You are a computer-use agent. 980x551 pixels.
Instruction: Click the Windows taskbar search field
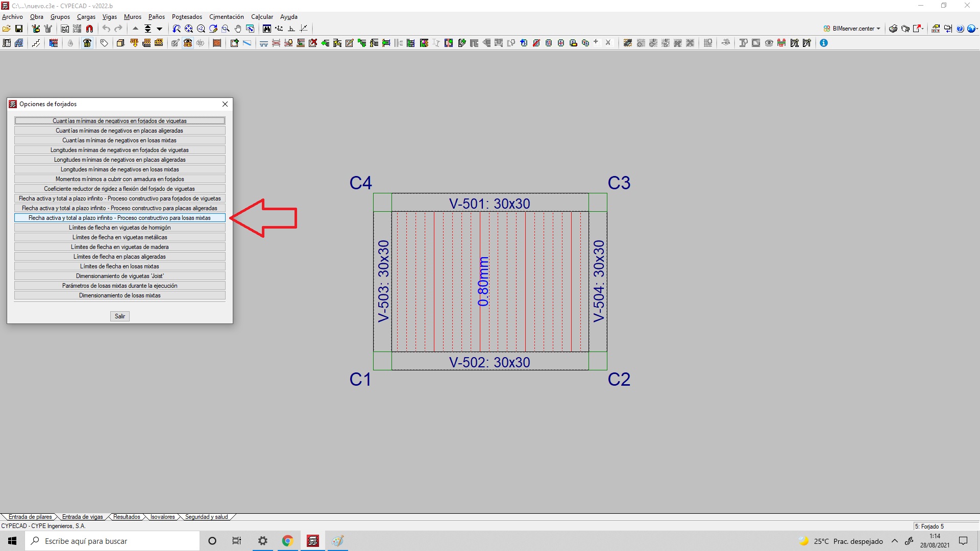pos(112,541)
